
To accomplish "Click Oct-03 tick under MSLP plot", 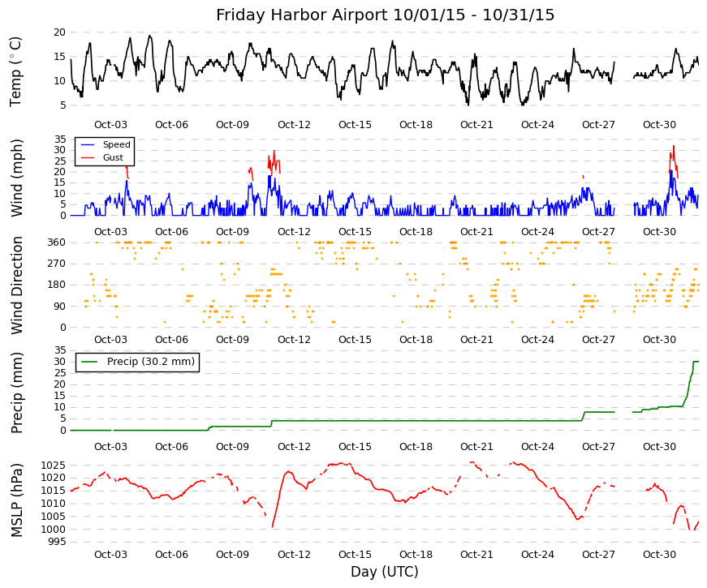I will (110, 555).
